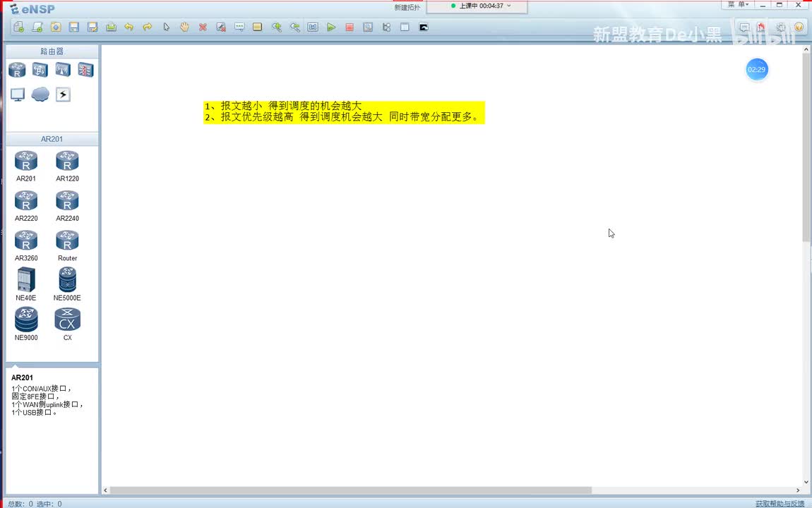Stop devices with red stop button

click(350, 27)
